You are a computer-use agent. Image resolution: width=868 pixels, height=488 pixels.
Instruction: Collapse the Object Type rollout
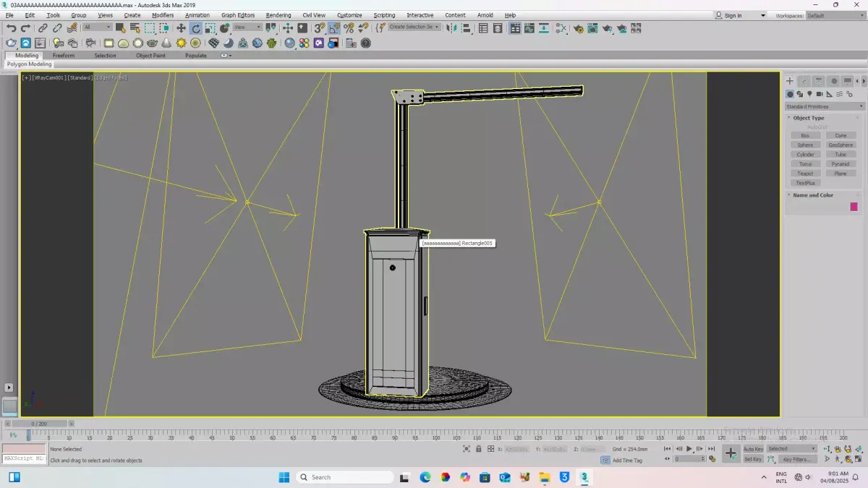[x=808, y=118]
